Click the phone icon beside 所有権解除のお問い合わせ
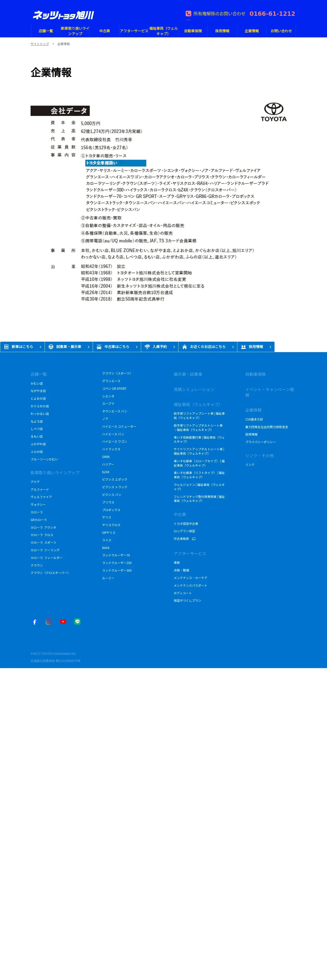The width and height of the screenshot is (327, 980). tap(188, 14)
